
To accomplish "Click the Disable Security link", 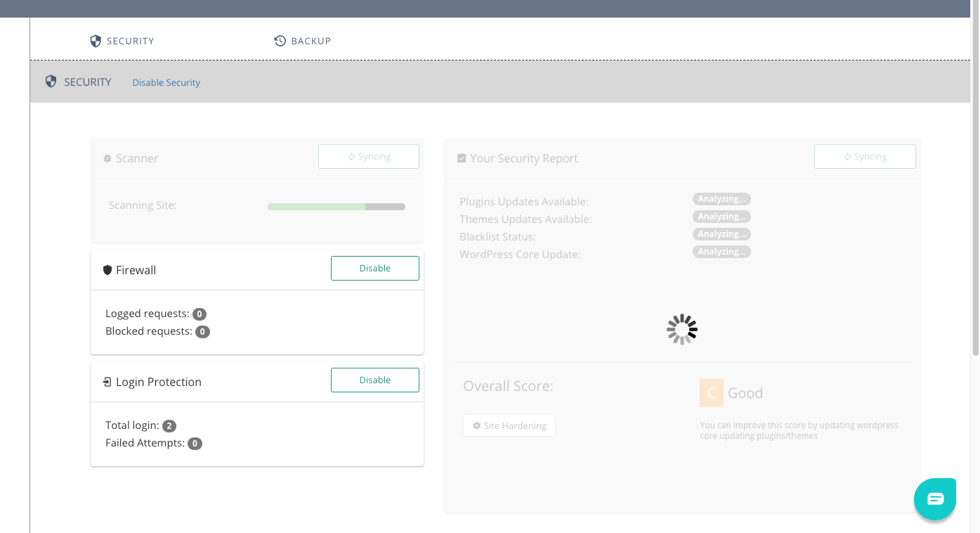I will tap(166, 82).
